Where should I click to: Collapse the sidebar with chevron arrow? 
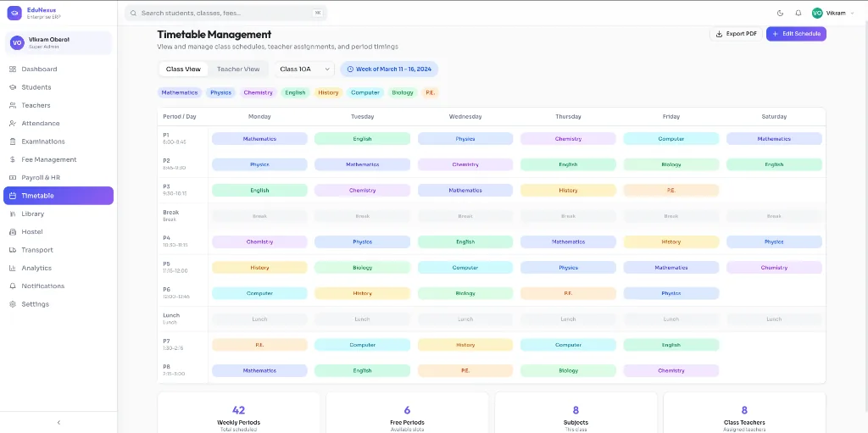[58, 423]
